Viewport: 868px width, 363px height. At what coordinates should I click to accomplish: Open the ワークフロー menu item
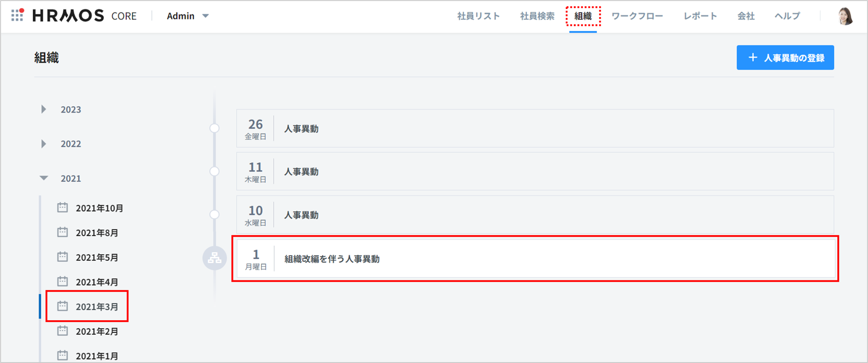pos(637,16)
